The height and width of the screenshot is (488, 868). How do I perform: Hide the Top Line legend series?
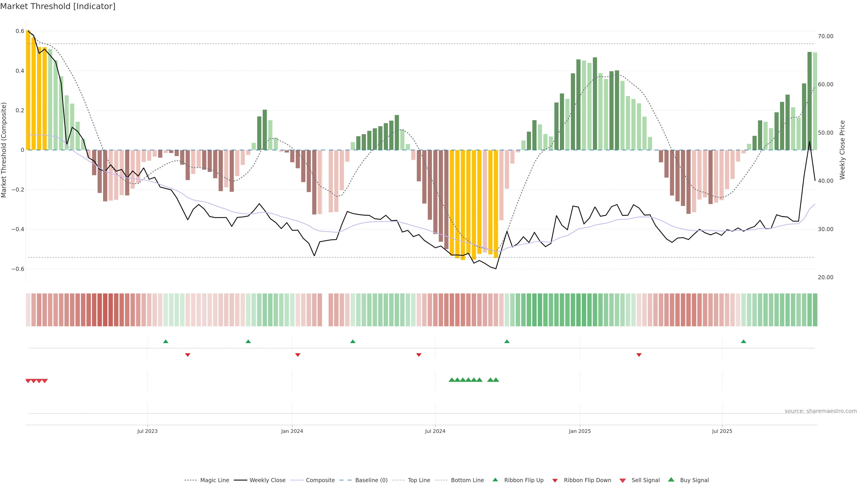point(419,480)
